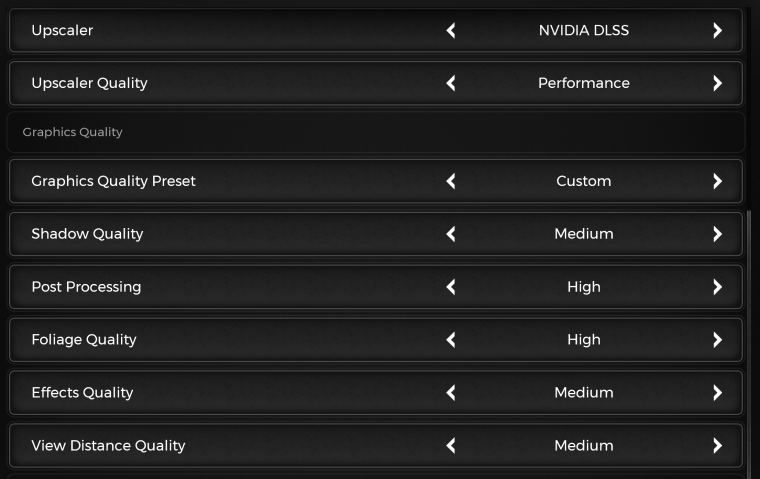Click the NVIDIA DLSS value text
This screenshot has width=760, height=479.
coord(584,31)
